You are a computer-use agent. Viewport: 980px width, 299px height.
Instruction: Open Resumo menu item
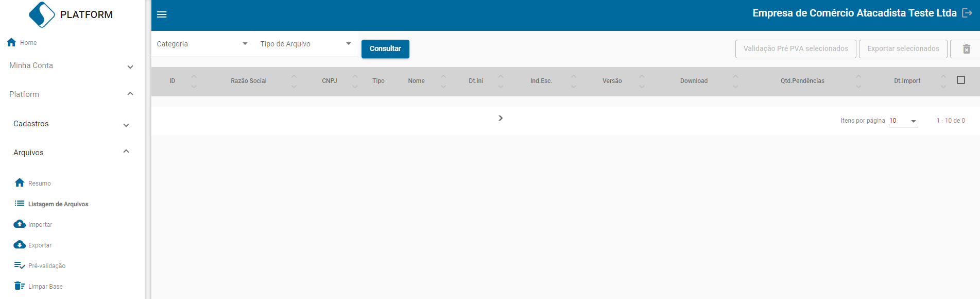(x=40, y=184)
